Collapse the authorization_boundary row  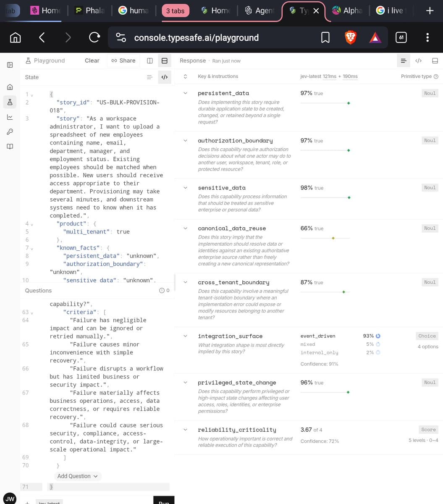point(185,141)
